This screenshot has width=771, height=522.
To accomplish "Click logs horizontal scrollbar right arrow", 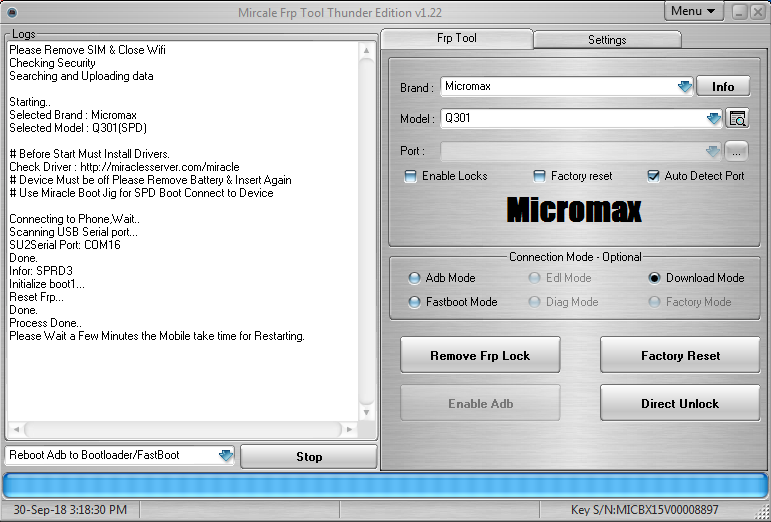I will [349, 429].
